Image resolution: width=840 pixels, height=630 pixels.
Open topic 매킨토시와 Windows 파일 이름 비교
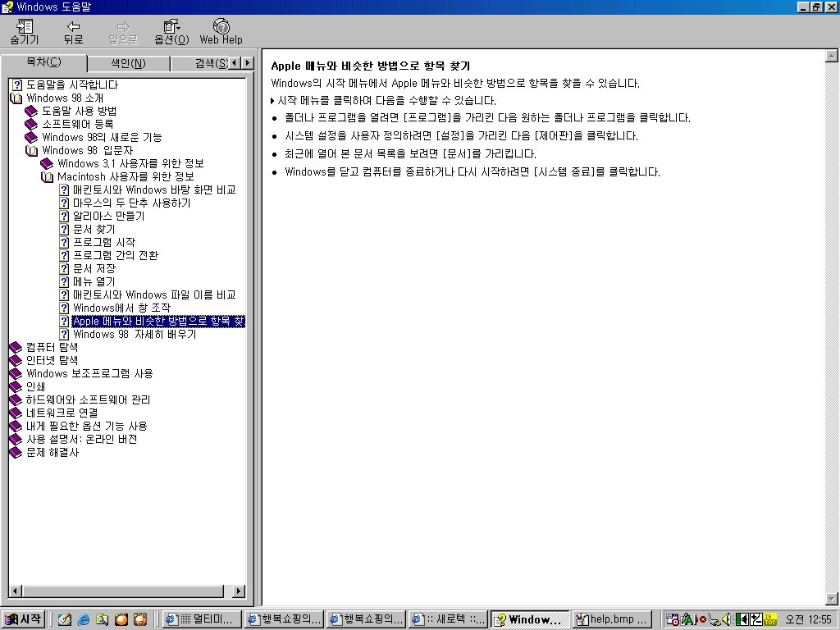(154, 294)
